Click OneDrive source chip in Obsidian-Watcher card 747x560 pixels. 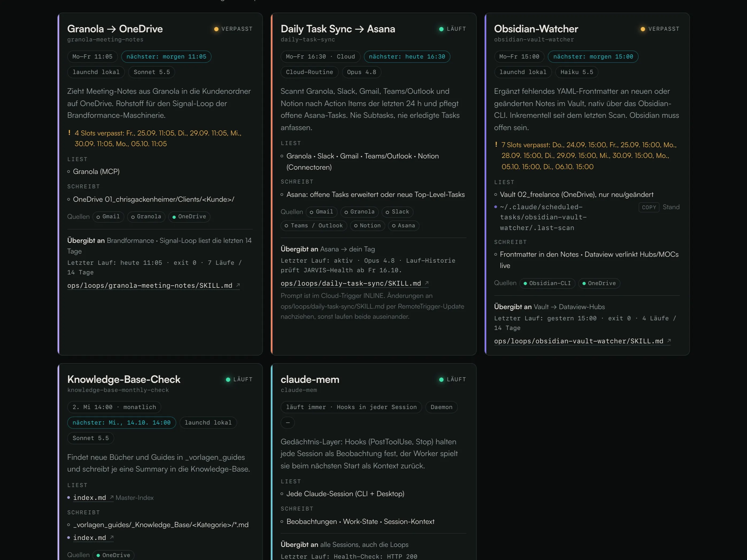tap(599, 283)
